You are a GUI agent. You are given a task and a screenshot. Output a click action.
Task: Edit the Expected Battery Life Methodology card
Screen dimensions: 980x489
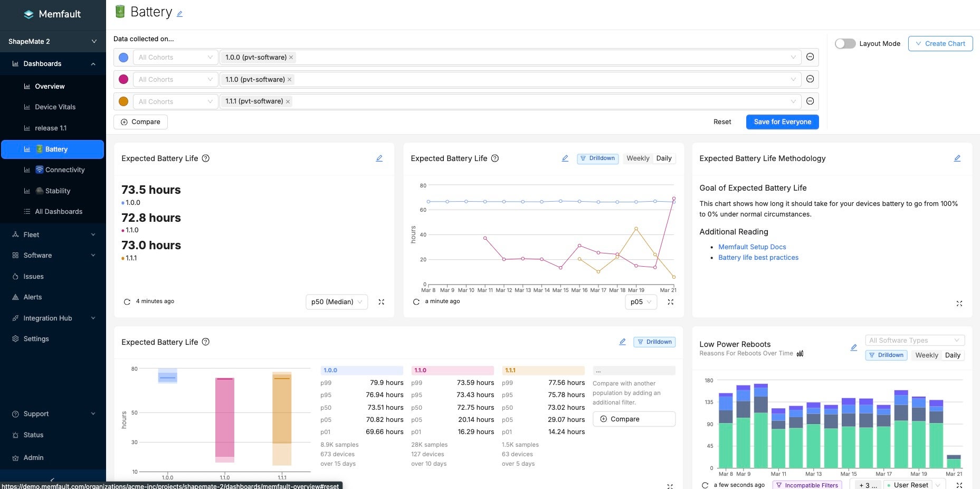tap(957, 158)
